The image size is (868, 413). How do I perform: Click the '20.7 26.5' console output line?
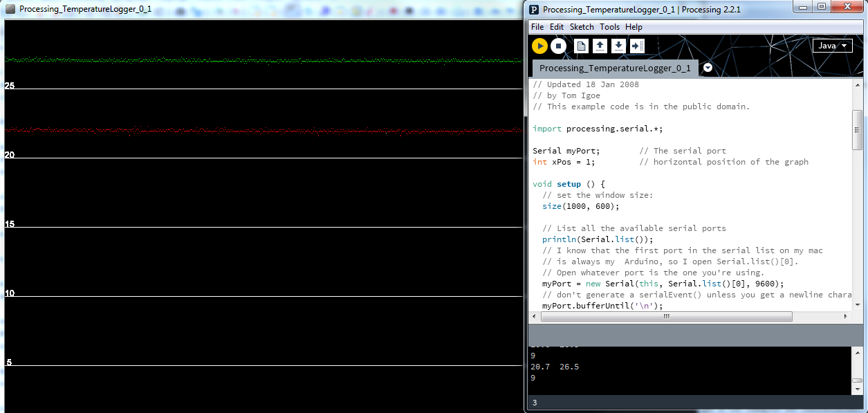point(555,367)
